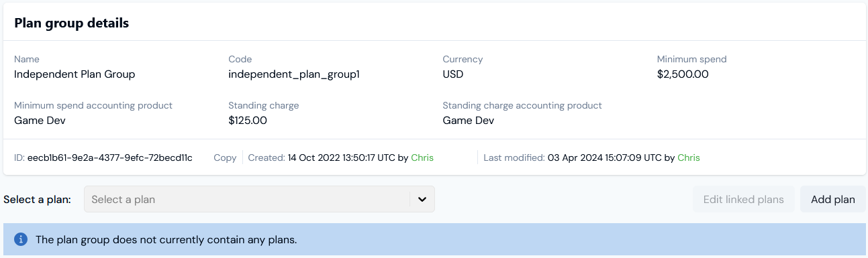Click the Plan group details heading
Image resolution: width=868 pixels, height=258 pixels.
click(72, 23)
